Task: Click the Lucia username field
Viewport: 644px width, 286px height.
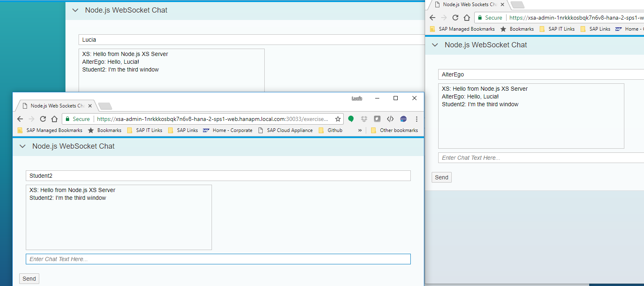Action: [x=252, y=40]
